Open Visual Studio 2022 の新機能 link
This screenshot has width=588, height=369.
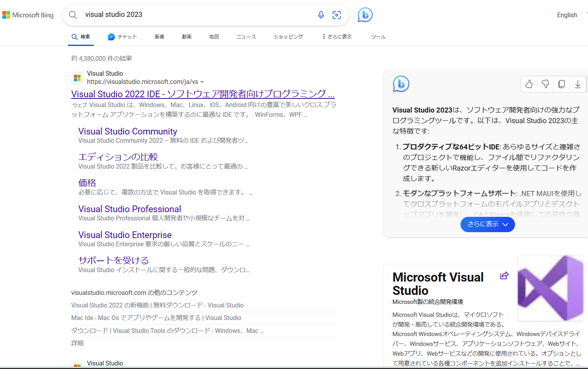click(157, 305)
